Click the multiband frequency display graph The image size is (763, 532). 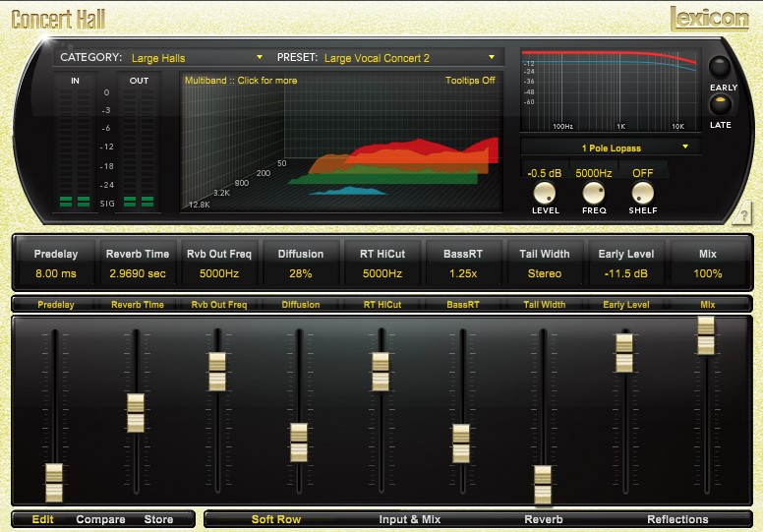pos(339,148)
